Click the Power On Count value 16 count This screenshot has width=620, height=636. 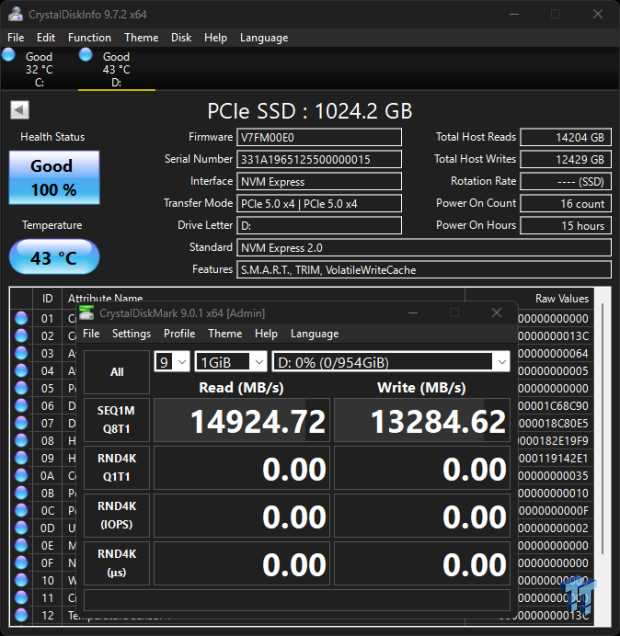point(566,204)
